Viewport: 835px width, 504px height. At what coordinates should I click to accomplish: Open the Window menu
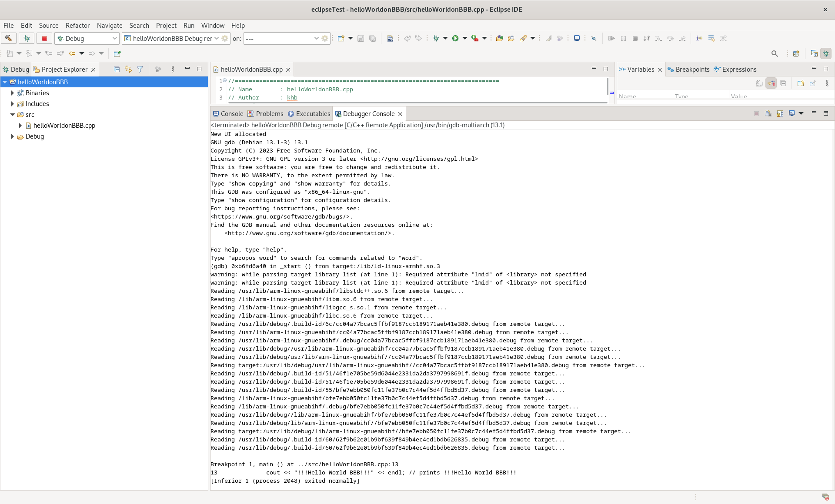tap(213, 25)
